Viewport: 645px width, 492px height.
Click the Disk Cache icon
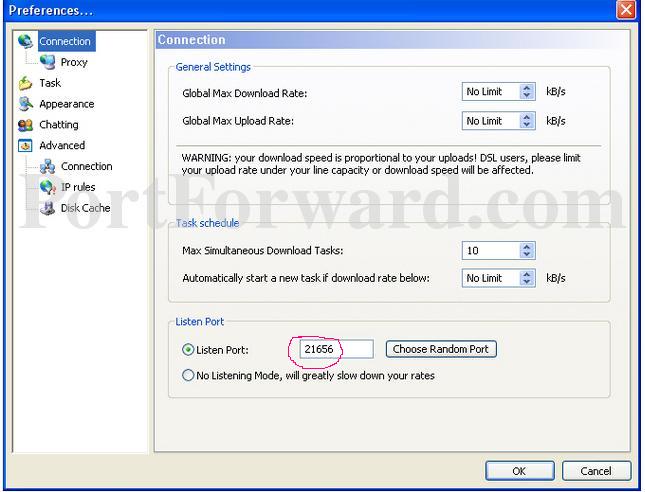tap(48, 208)
